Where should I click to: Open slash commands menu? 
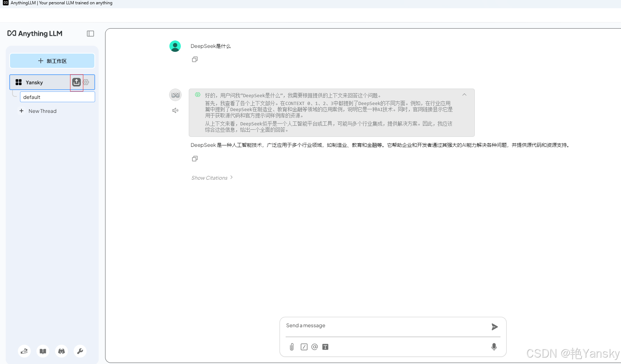point(304,347)
